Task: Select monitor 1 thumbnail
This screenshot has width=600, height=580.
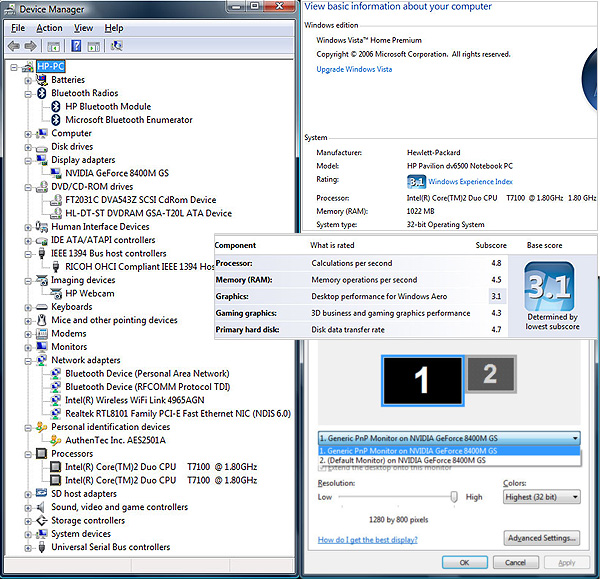Action: 422,380
